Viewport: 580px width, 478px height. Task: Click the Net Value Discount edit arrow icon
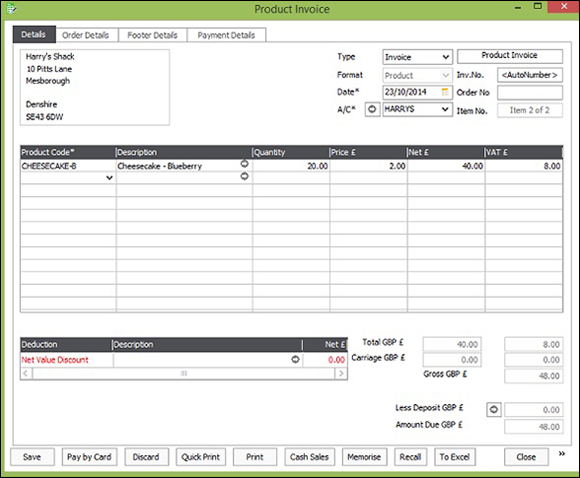[x=295, y=359]
